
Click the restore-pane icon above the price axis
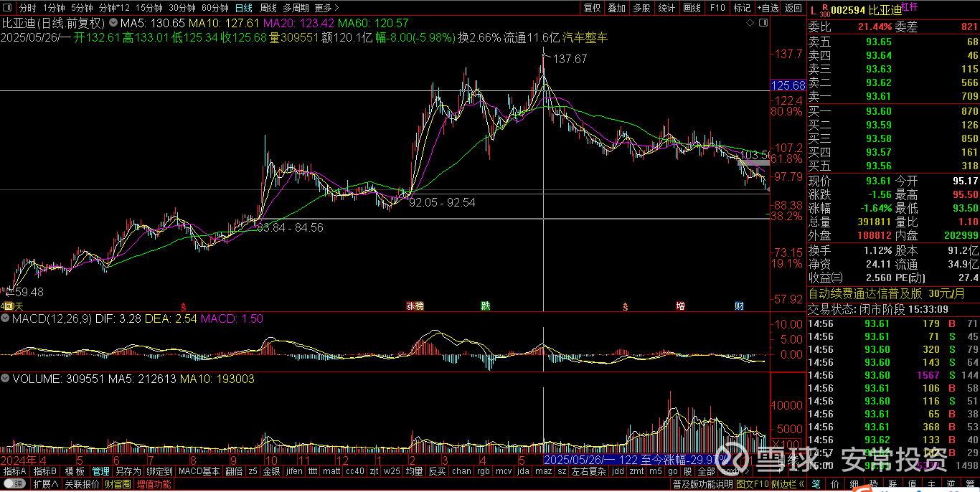[x=763, y=23]
